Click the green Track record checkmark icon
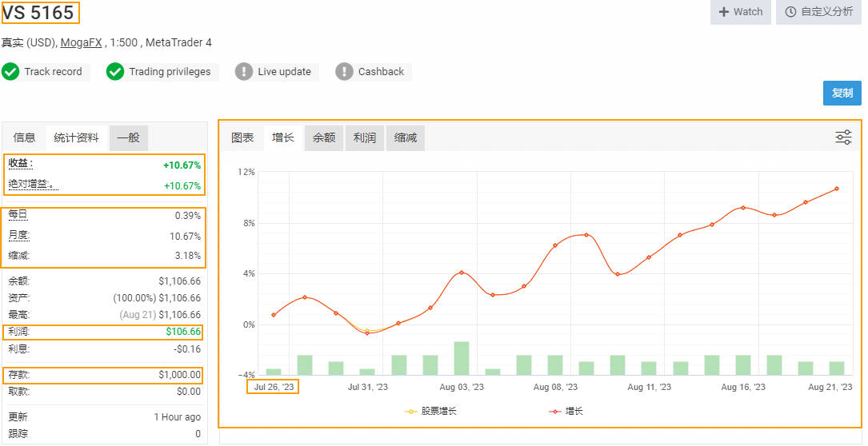Image resolution: width=868 pixels, height=446 pixels. [x=10, y=72]
